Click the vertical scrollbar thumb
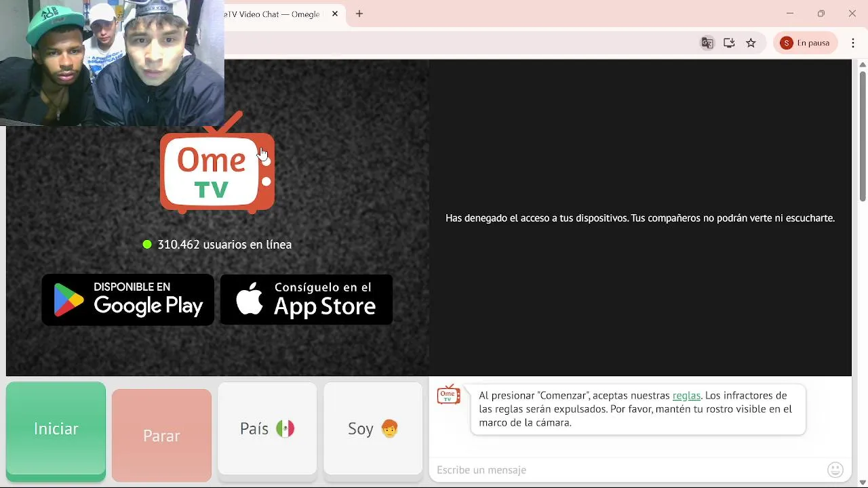This screenshot has width=868, height=488. (863, 136)
